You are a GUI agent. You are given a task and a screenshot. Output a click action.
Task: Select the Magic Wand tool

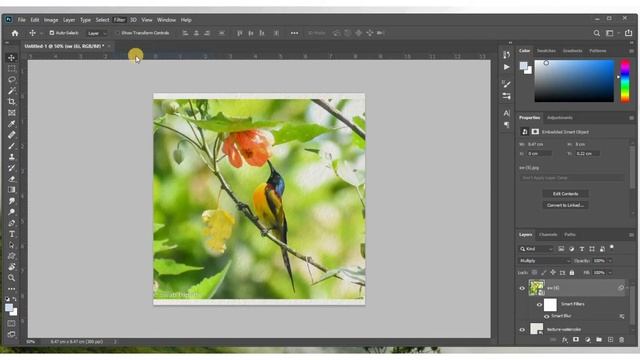click(11, 91)
